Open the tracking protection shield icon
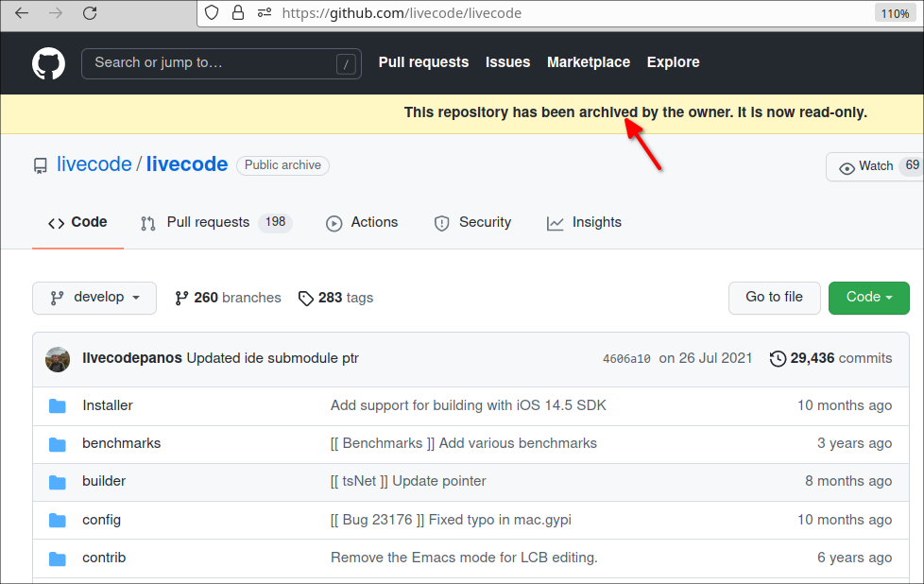This screenshot has height=584, width=924. [212, 12]
